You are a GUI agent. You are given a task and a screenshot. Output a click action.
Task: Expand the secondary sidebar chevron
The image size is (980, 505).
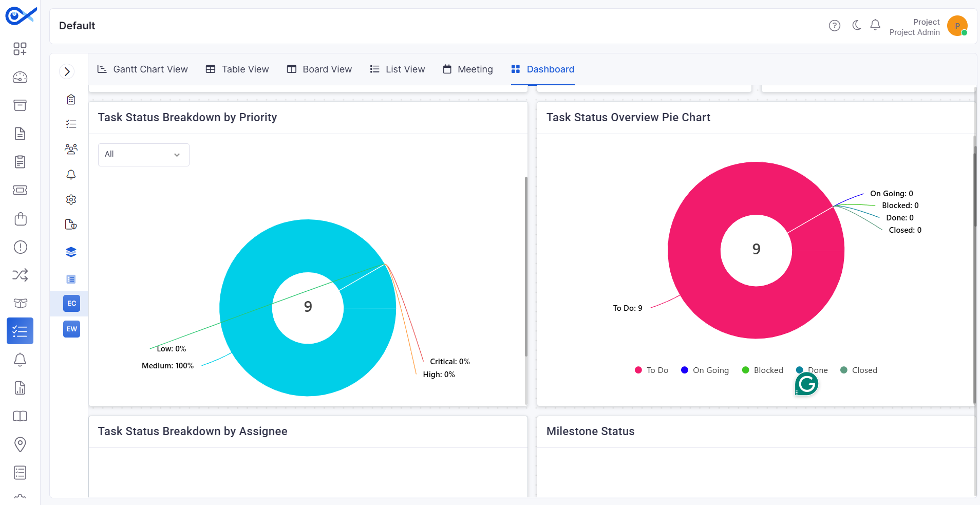click(67, 71)
